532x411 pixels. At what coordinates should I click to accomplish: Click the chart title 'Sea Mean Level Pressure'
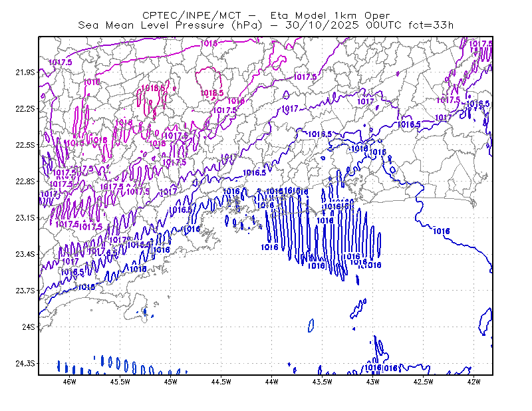point(151,25)
